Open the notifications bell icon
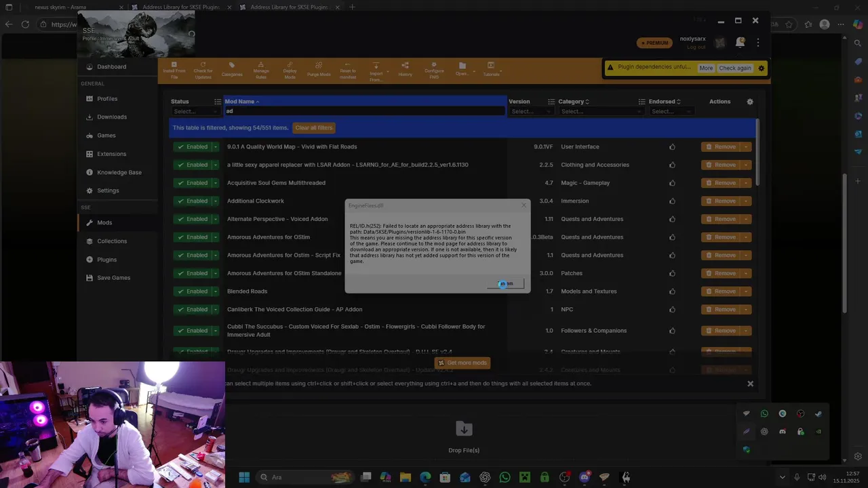The height and width of the screenshot is (488, 868). click(x=741, y=43)
